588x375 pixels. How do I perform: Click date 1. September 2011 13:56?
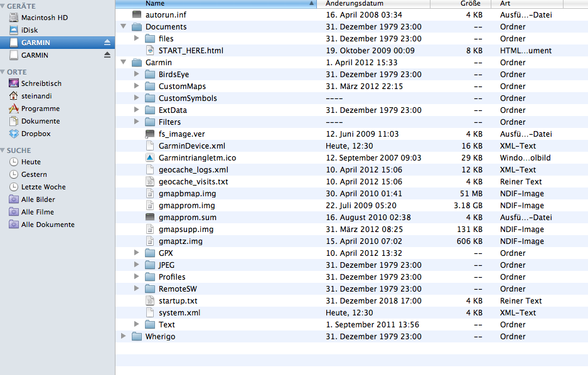(x=372, y=324)
